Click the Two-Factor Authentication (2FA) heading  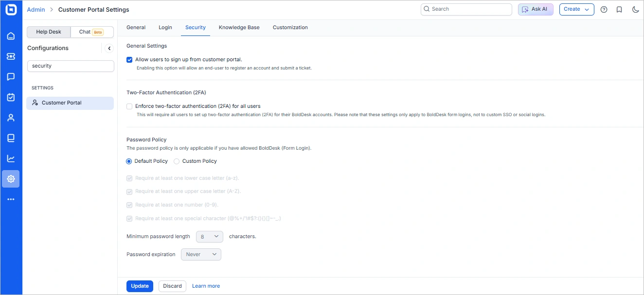click(166, 92)
